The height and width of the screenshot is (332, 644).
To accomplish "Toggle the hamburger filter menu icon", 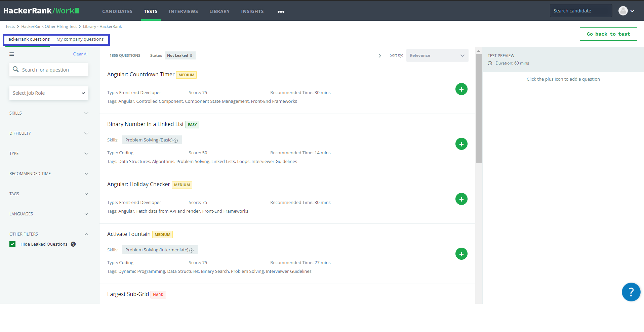I will (12, 54).
